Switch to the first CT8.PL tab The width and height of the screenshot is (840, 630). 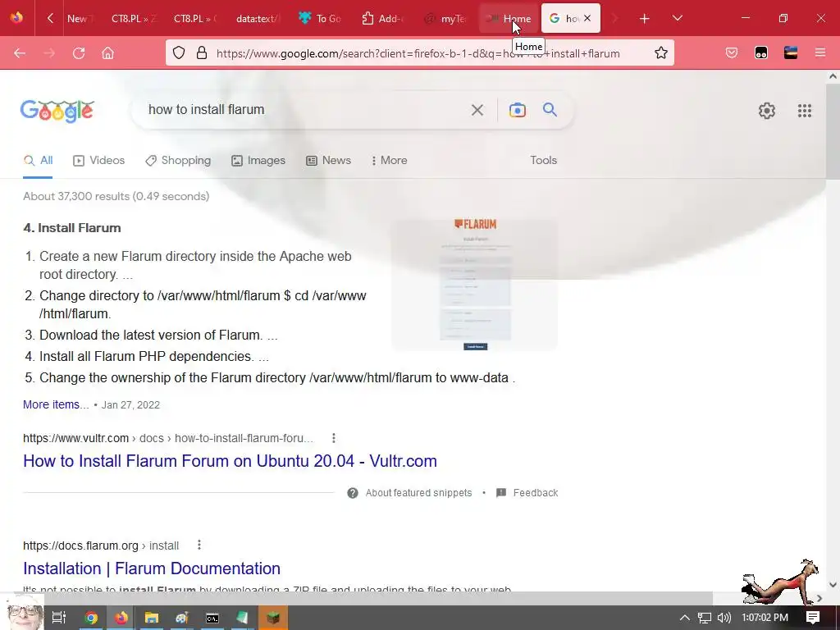click(133, 18)
